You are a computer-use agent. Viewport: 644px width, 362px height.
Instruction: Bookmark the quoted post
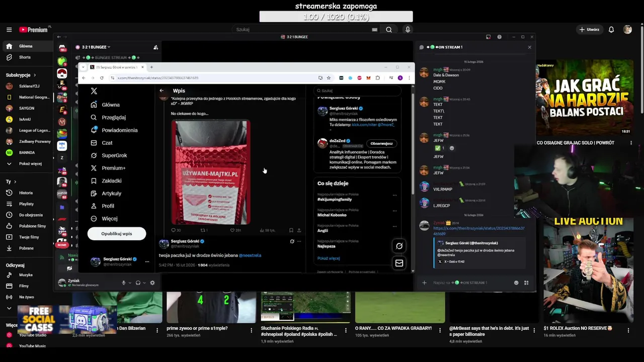coord(291,230)
